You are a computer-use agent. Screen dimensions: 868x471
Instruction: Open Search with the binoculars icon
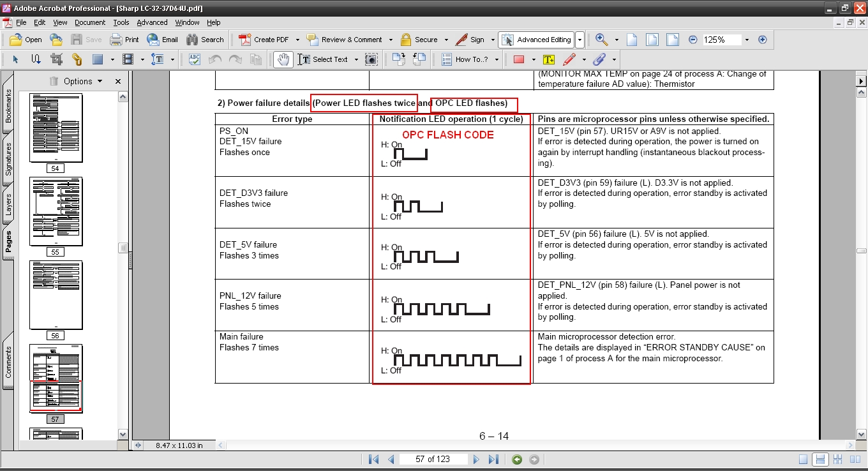(x=205, y=40)
